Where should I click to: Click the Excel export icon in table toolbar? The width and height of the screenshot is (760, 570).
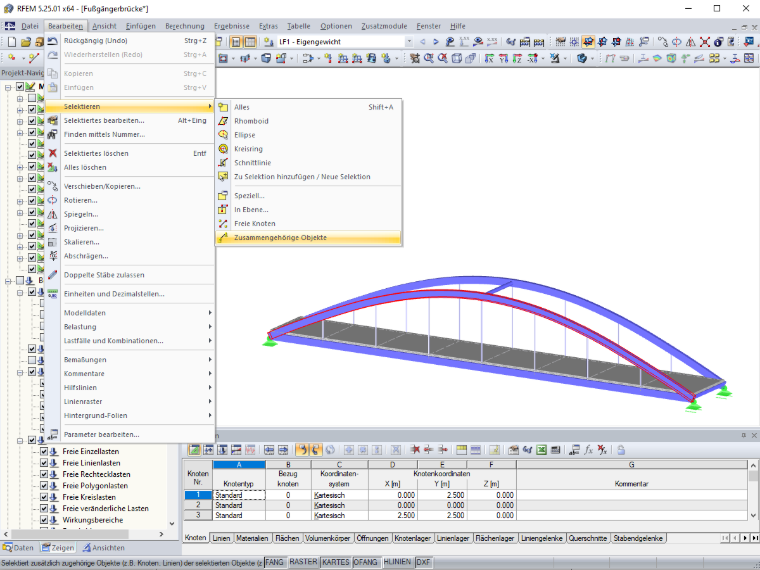[541, 450]
